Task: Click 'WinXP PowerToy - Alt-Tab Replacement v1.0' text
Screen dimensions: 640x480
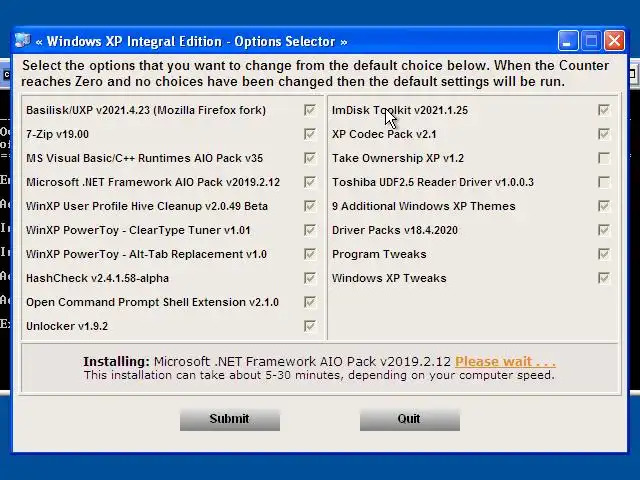Action: (146, 254)
